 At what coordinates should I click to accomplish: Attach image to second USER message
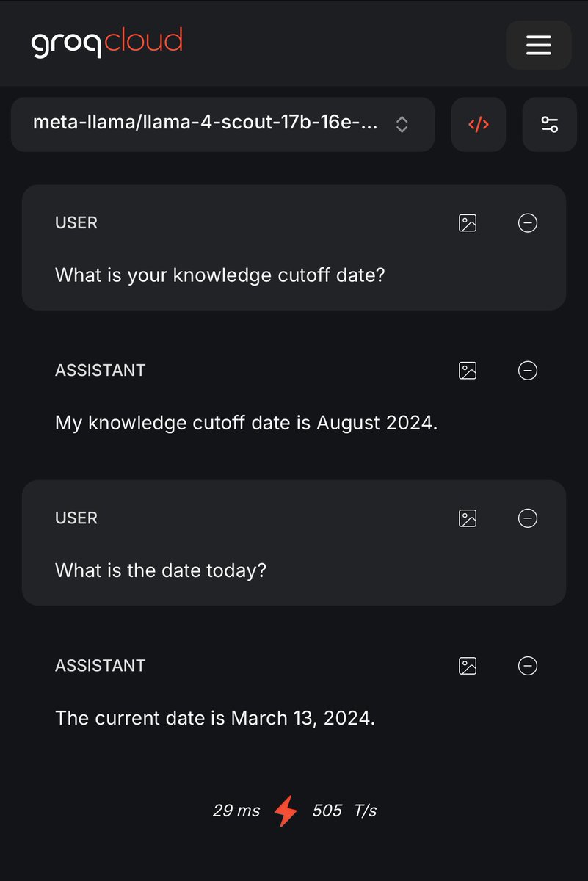(x=468, y=518)
